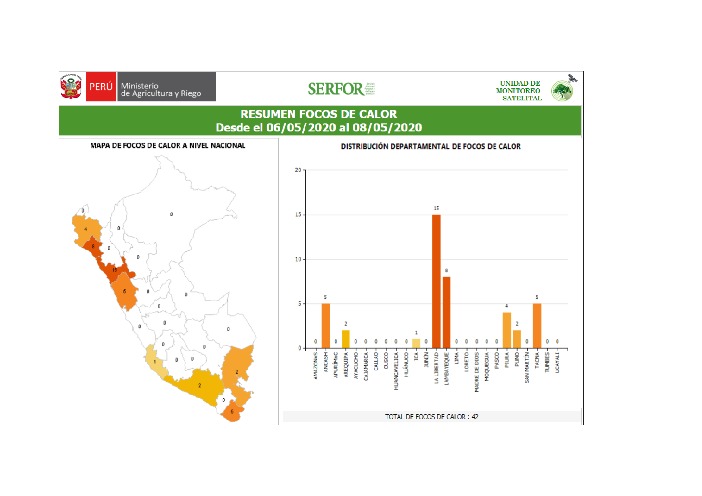Select the yellow Arequipa bar showing 2
This screenshot has height=496, width=702.
point(346,339)
